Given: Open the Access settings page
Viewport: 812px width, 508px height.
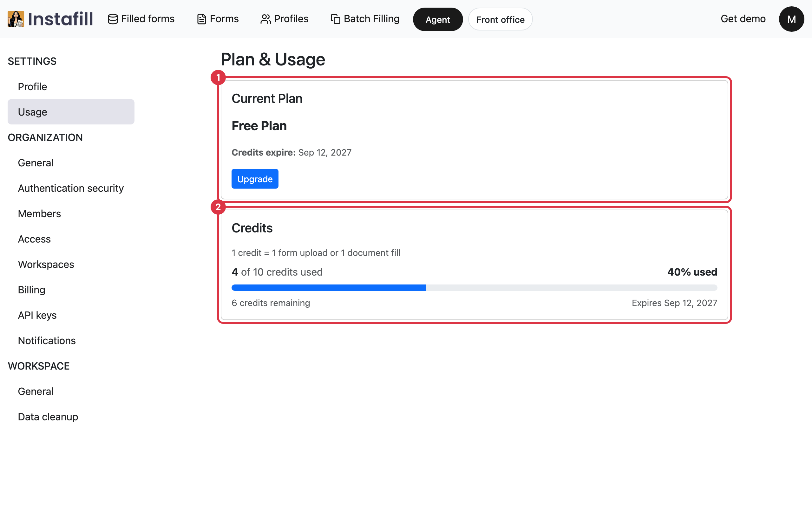Looking at the screenshot, I should (x=71, y=239).
